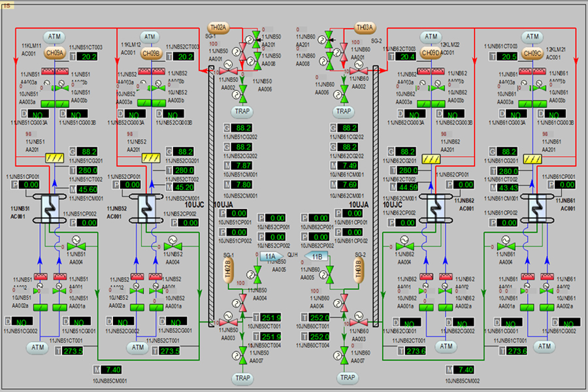Select yellow element 11JNB51 AA201
Image resolution: width=588 pixels, height=392 pixels.
55,158
